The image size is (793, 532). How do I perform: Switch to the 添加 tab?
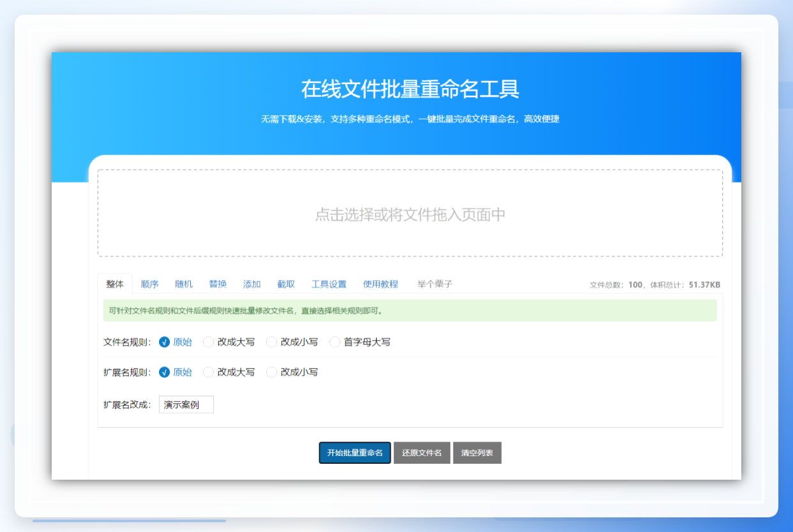[x=252, y=284]
